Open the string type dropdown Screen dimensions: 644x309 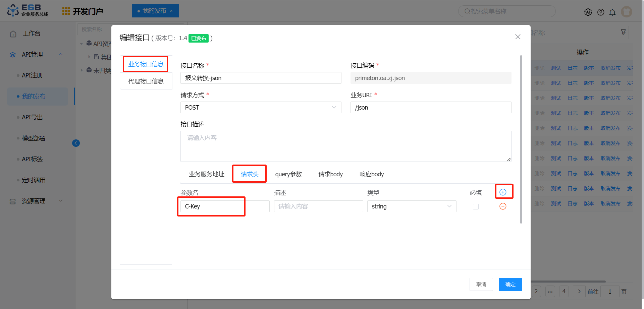point(412,206)
